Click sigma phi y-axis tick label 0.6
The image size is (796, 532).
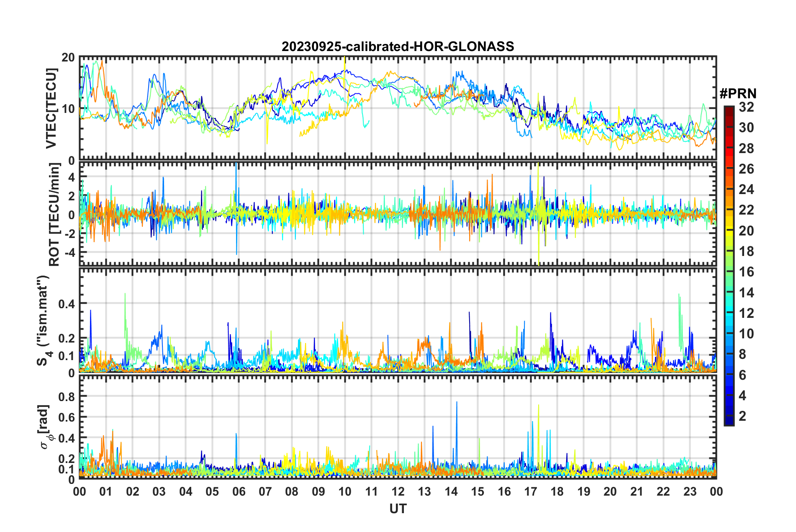pos(67,417)
